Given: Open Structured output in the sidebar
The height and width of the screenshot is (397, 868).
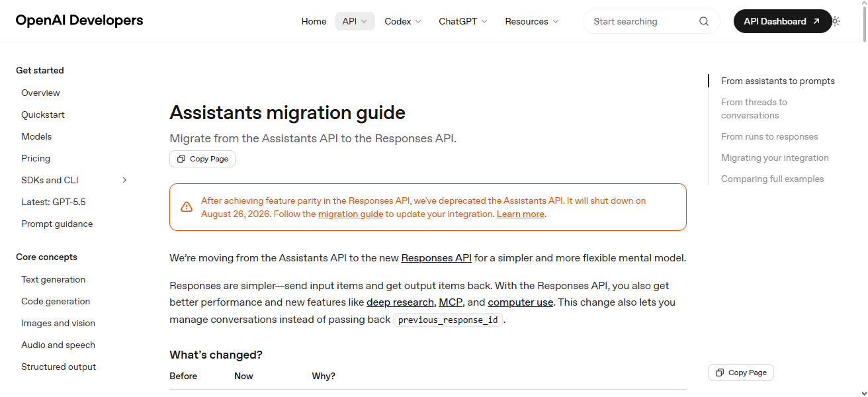Looking at the screenshot, I should tap(58, 367).
